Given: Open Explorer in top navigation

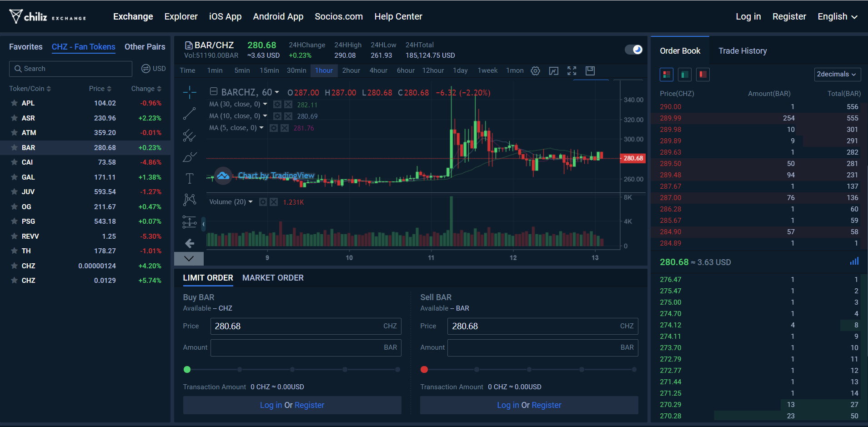Looking at the screenshot, I should click(x=181, y=17).
